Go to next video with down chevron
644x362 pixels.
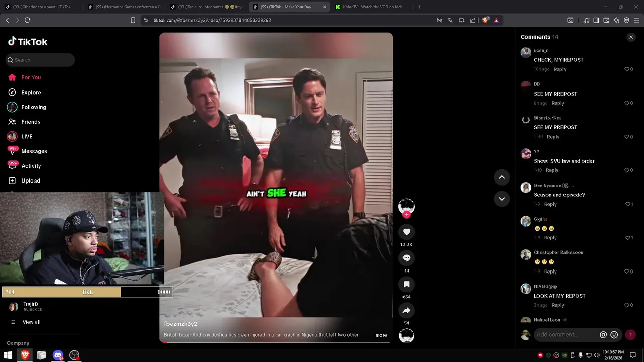[x=502, y=199]
